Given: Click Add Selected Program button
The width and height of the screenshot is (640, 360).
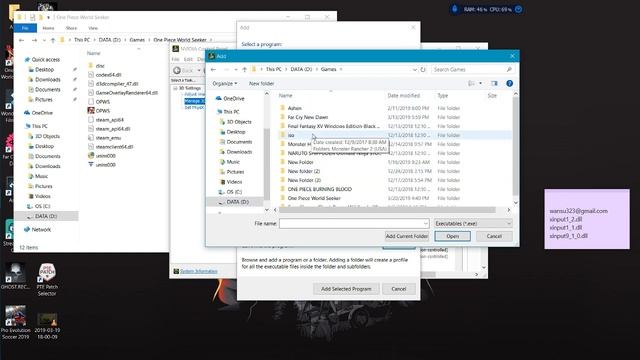Looking at the screenshot, I should (346, 289).
